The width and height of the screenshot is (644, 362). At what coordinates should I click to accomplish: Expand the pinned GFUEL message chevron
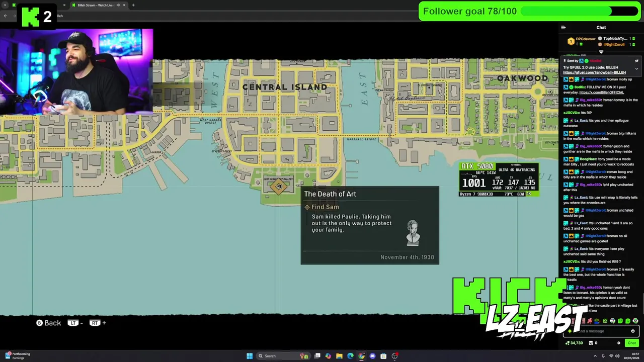pyautogui.click(x=636, y=69)
